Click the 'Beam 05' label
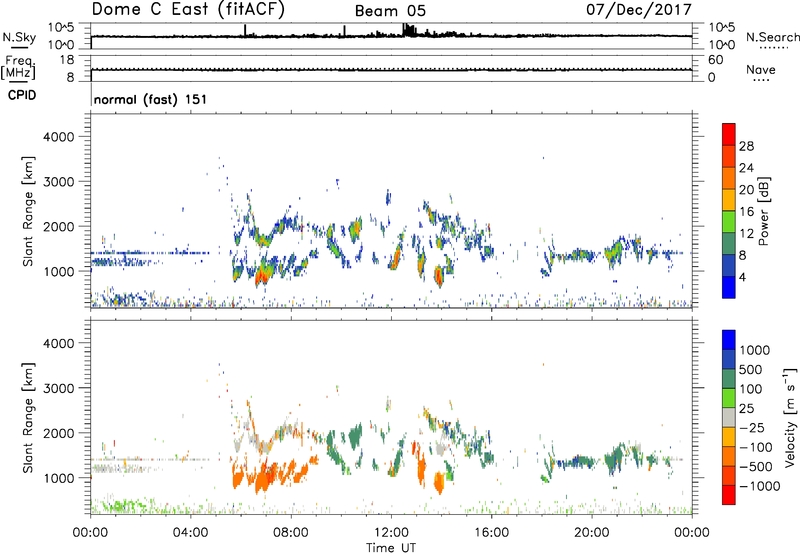This screenshot has width=800, height=554. (390, 11)
